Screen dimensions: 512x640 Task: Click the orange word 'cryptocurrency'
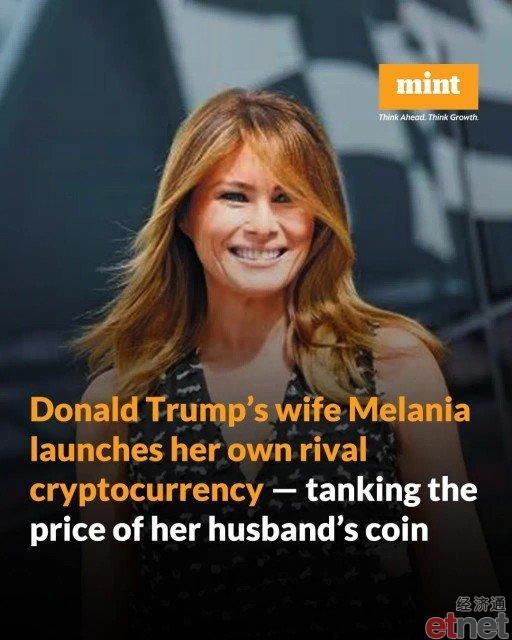click(147, 491)
